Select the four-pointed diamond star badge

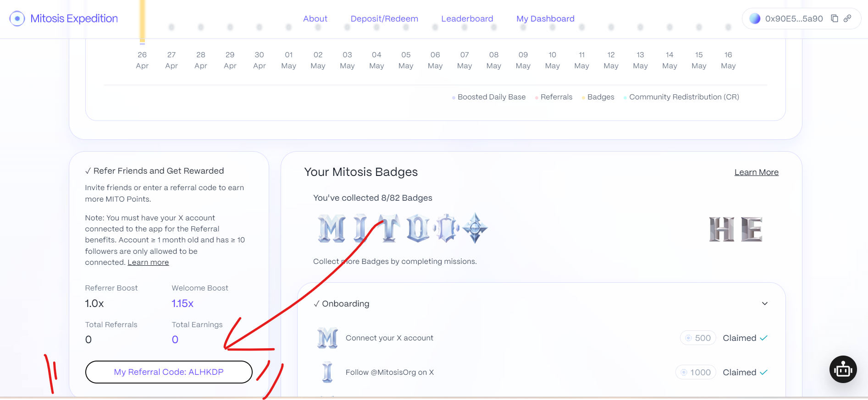click(475, 228)
